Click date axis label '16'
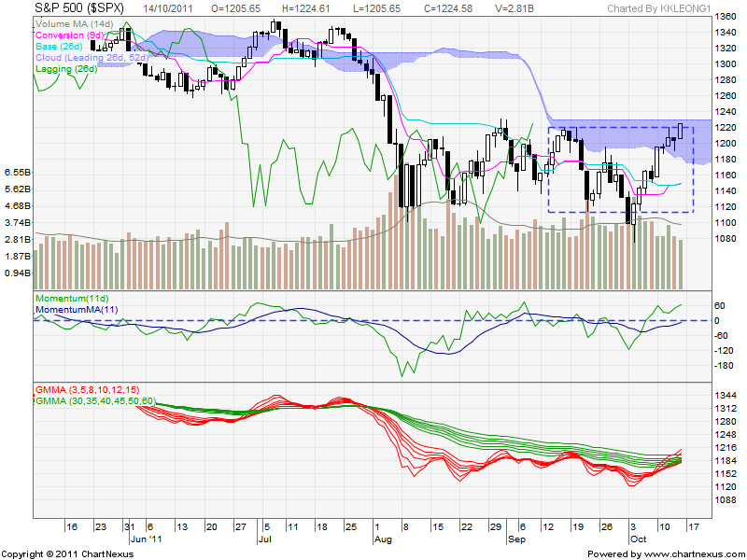This screenshot has width=747, height=560. pos(72,527)
